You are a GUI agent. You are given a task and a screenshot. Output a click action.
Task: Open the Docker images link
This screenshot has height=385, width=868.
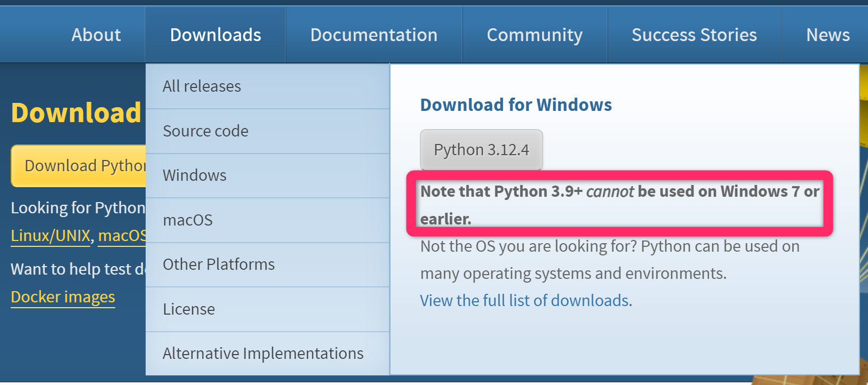click(63, 297)
